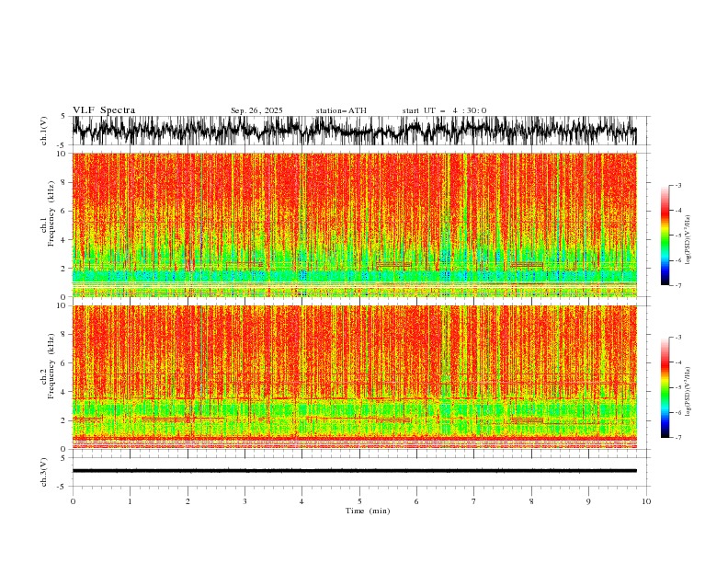Click time axis tick label "6"

click(416, 501)
